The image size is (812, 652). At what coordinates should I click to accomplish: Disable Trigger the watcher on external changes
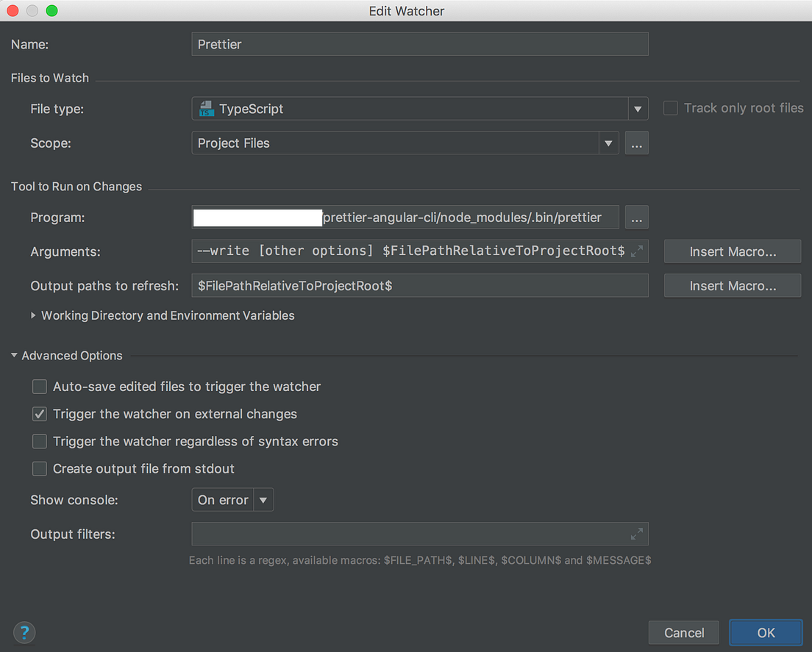40,414
